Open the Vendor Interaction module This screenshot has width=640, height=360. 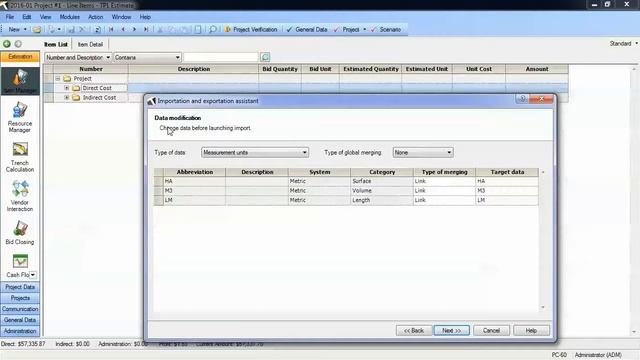pos(20,196)
